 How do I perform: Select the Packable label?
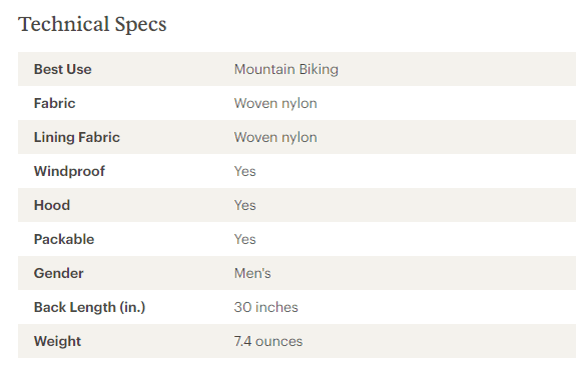pos(64,239)
